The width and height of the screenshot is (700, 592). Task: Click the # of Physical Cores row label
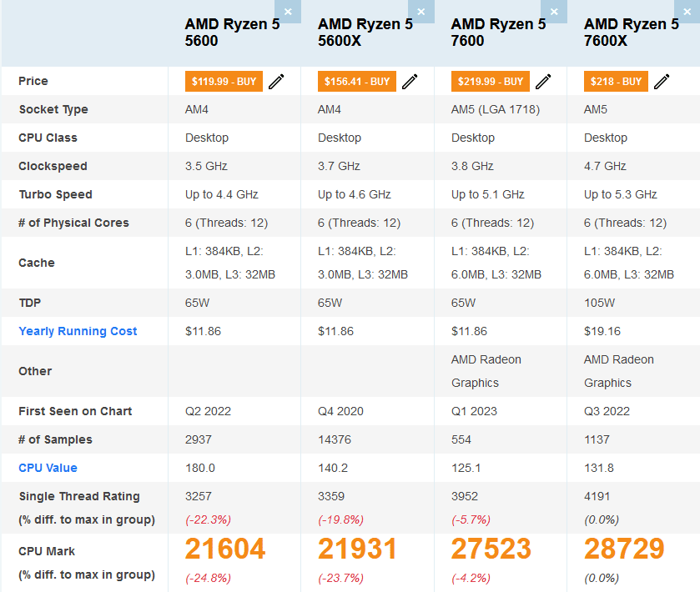(x=73, y=223)
